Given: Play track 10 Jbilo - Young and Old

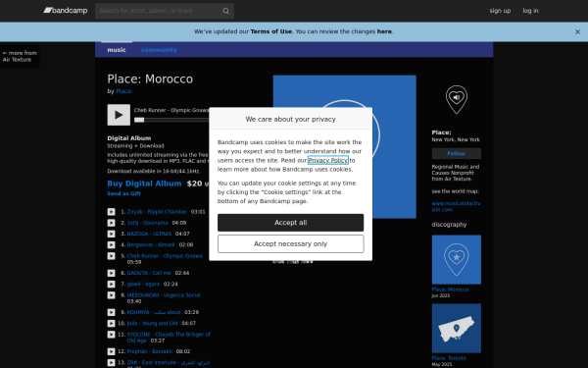Looking at the screenshot, I should tap(112, 323).
